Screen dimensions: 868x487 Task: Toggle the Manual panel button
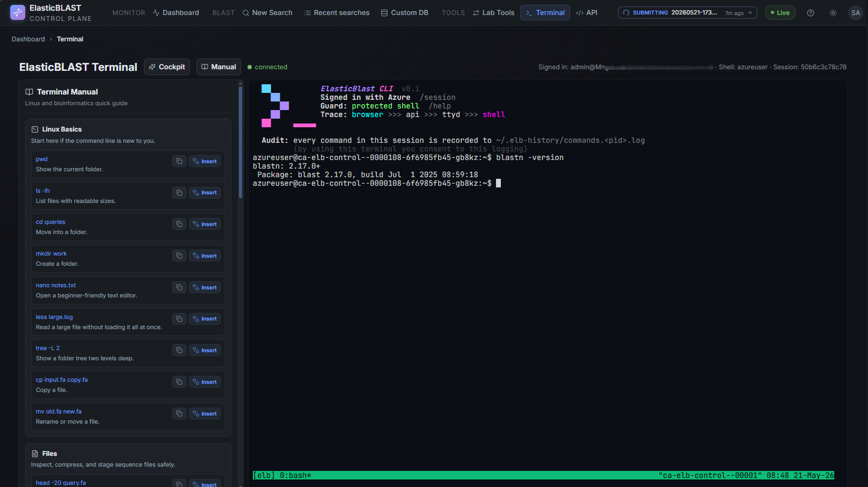(x=218, y=67)
